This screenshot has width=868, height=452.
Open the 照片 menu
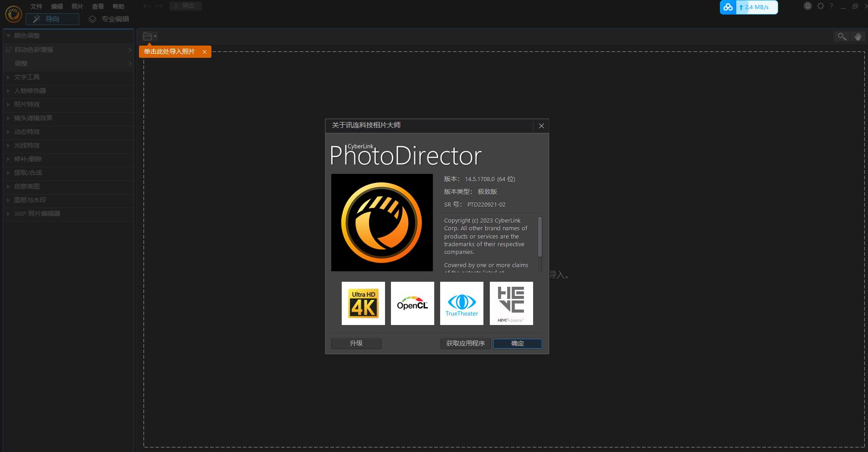pyautogui.click(x=77, y=6)
